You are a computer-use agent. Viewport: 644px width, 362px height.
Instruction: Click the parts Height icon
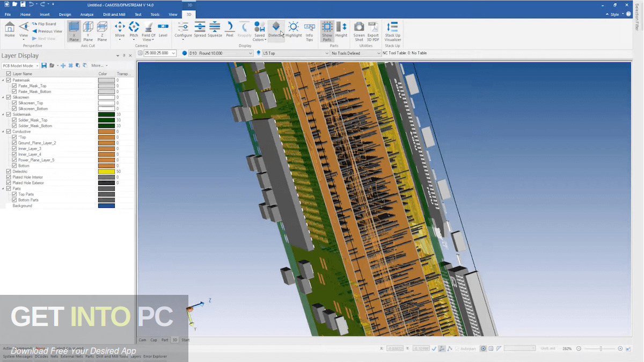[341, 30]
